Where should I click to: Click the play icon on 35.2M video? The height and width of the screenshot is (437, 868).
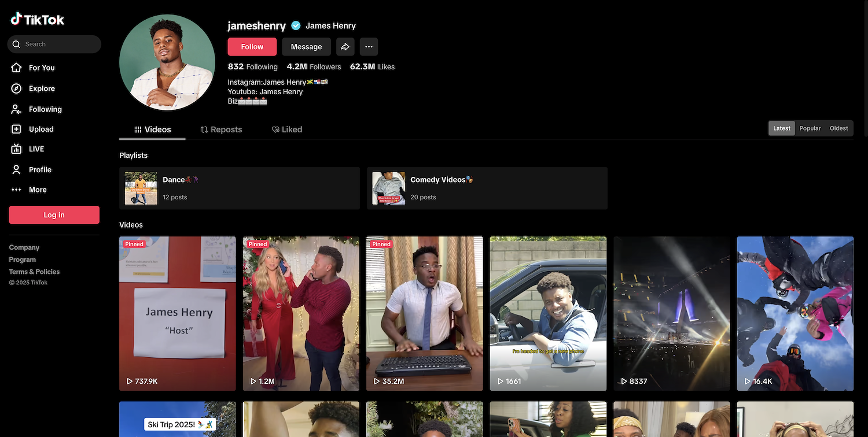click(x=377, y=382)
